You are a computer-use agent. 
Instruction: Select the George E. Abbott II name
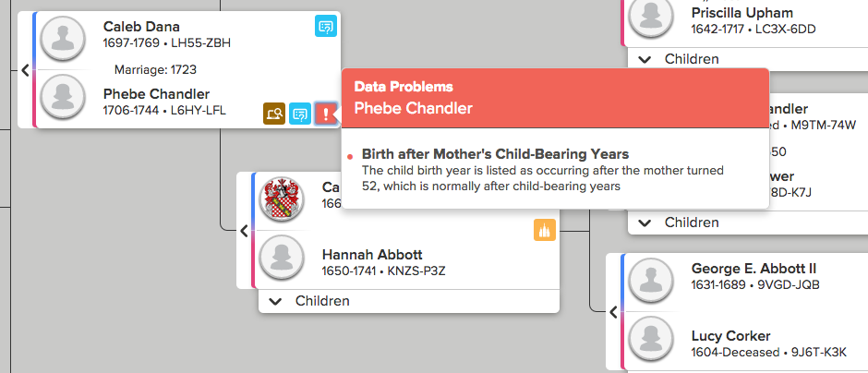tap(753, 269)
